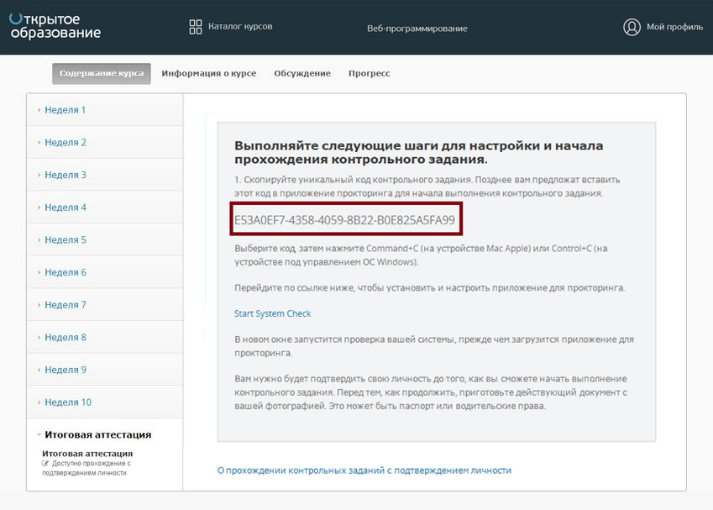Collapse the Итоговая аттестация section arrow
Viewport: 713px width, 510px height.
39,435
